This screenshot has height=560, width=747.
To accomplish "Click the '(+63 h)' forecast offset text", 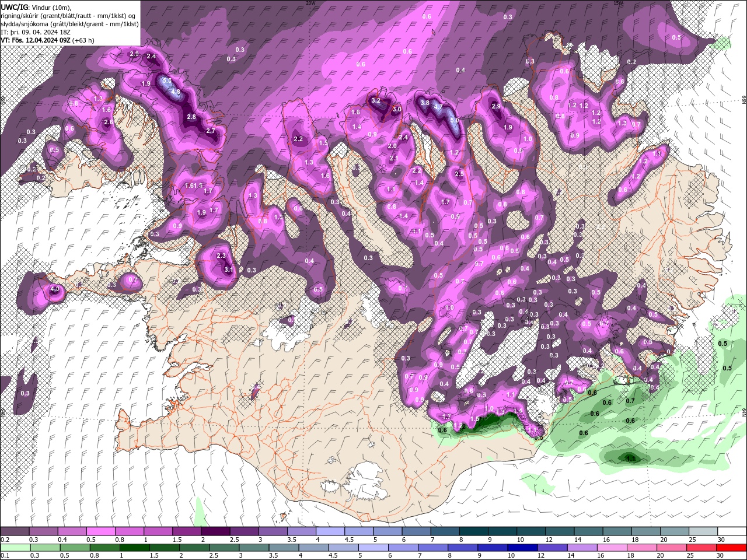I will coord(84,40).
